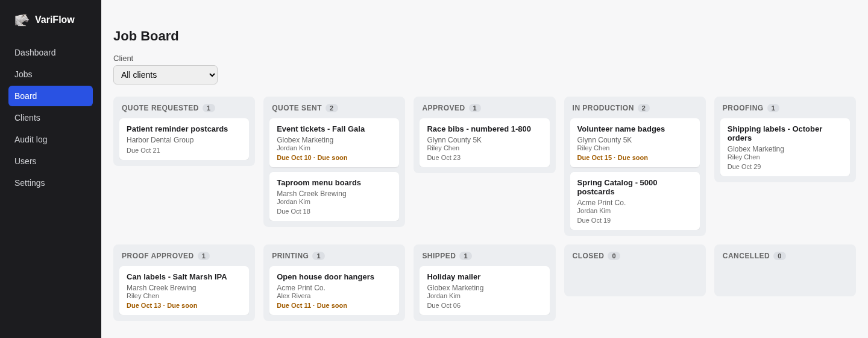Viewport: 868px width, 338px height.
Task: Click the In Production column header
Action: (603, 108)
